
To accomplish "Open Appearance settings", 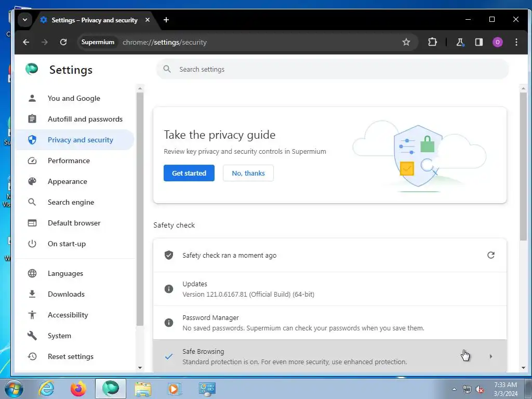I will click(x=74, y=181).
